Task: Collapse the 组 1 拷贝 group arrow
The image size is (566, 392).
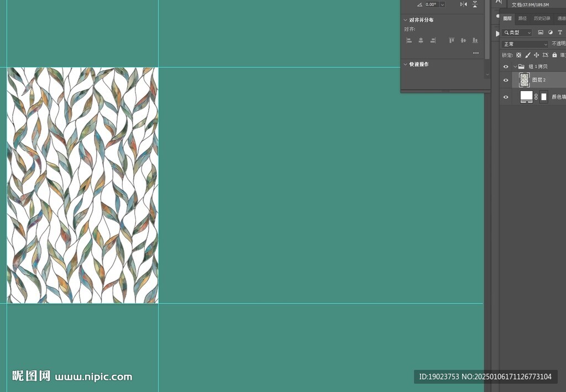Action: 515,67
